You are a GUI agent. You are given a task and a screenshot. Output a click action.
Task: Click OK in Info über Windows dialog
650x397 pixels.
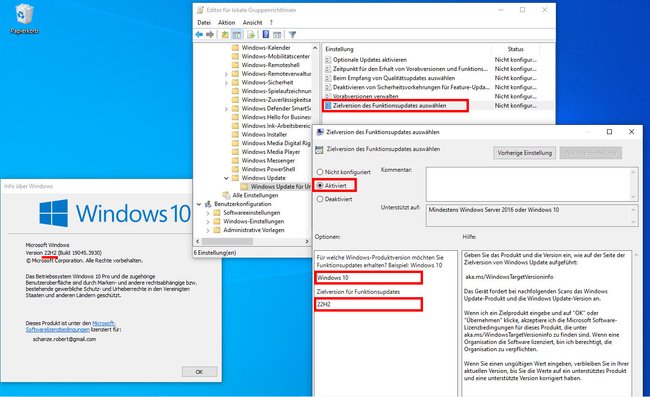pyautogui.click(x=199, y=372)
